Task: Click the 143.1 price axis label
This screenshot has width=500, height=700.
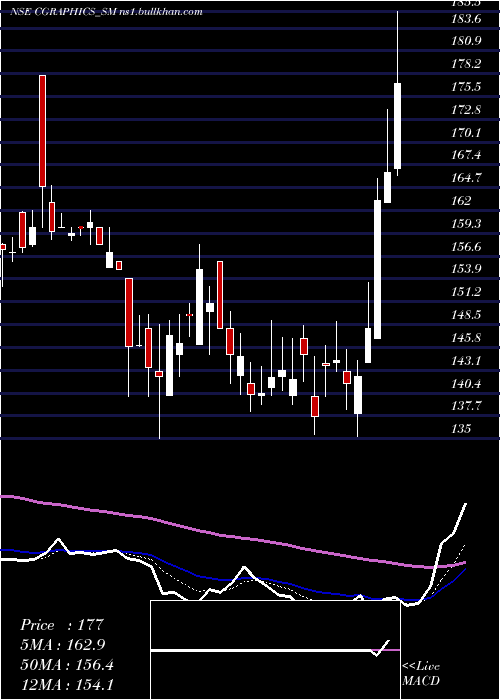Action: pos(466,361)
